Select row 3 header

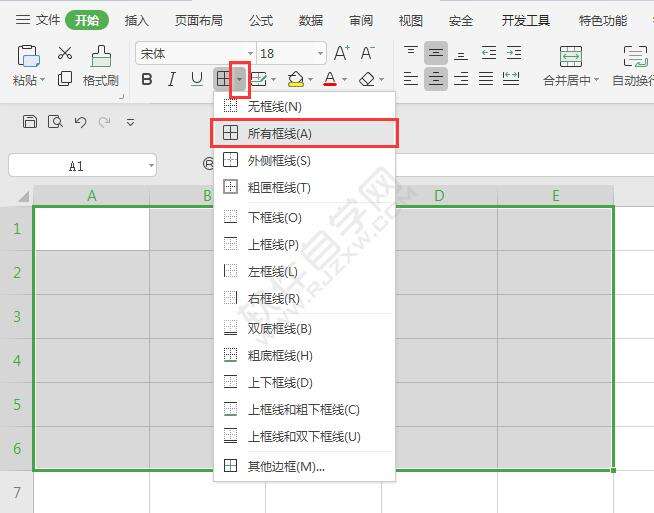[17, 317]
